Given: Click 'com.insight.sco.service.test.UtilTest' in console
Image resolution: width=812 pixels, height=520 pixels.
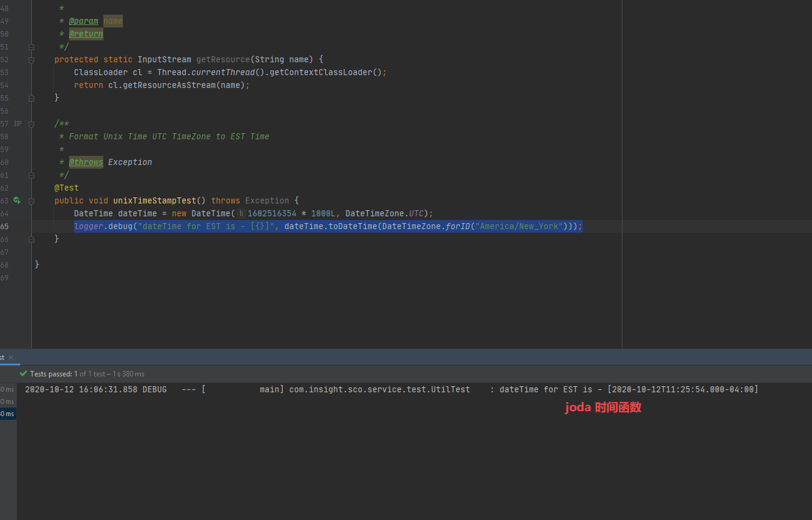Looking at the screenshot, I should [380, 389].
